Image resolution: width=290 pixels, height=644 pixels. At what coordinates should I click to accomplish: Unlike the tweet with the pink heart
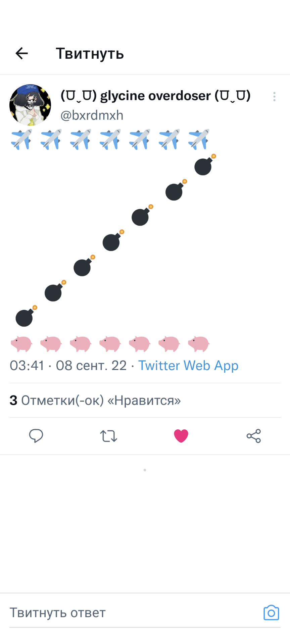181,436
